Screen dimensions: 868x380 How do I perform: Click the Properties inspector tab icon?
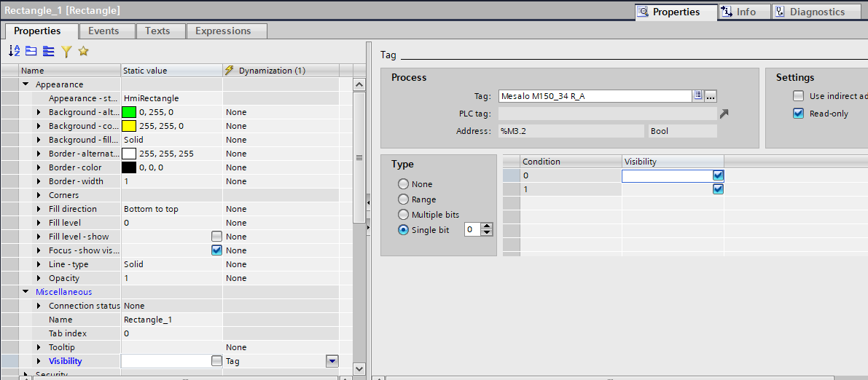click(x=644, y=12)
